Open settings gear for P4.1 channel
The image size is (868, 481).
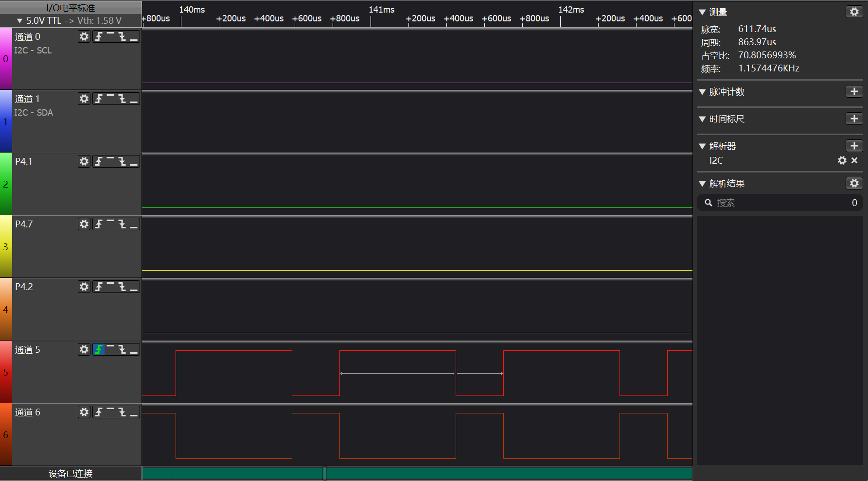84,161
